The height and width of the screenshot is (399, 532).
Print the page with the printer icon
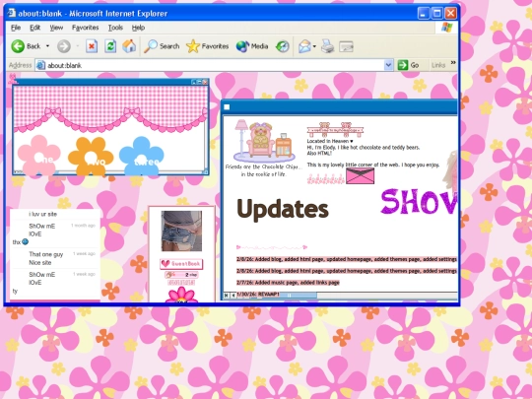click(327, 46)
